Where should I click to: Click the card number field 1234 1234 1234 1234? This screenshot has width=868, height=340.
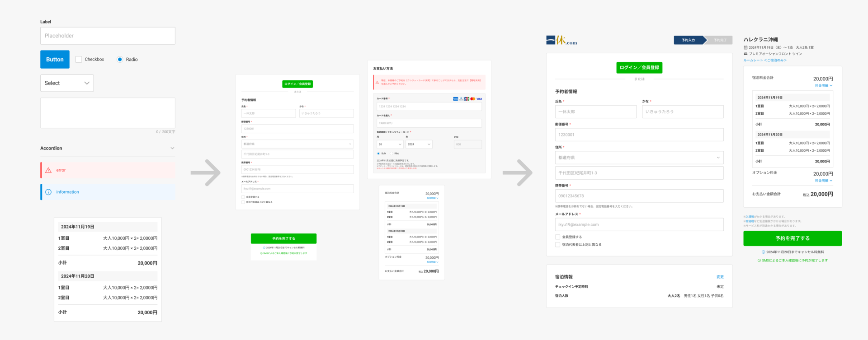tap(429, 107)
